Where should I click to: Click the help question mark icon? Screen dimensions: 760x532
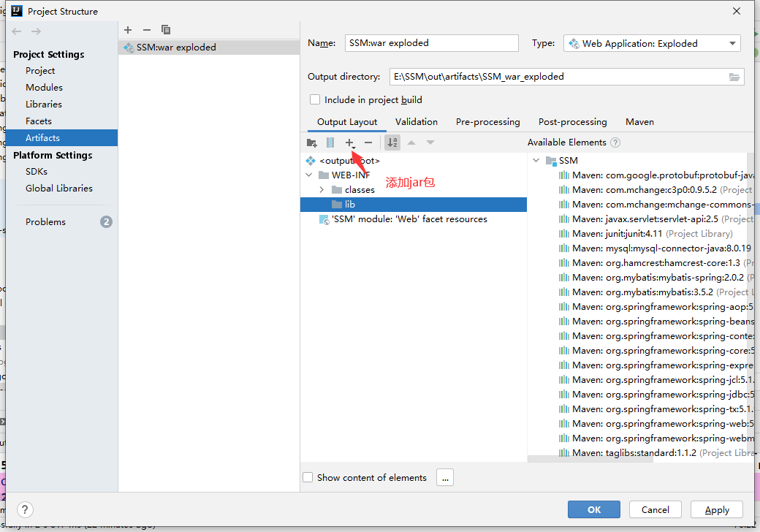coord(24,509)
